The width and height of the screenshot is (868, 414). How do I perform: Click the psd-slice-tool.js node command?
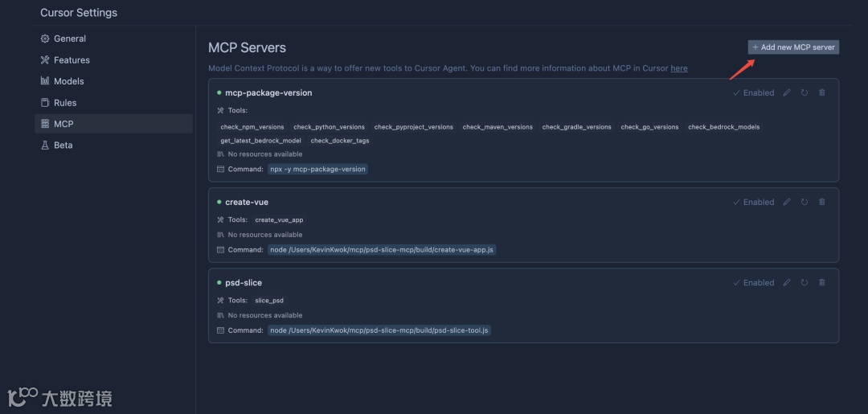click(379, 330)
